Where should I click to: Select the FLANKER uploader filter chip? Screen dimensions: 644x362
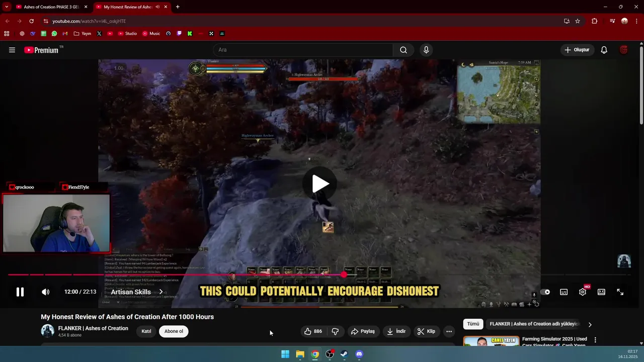pos(534,324)
